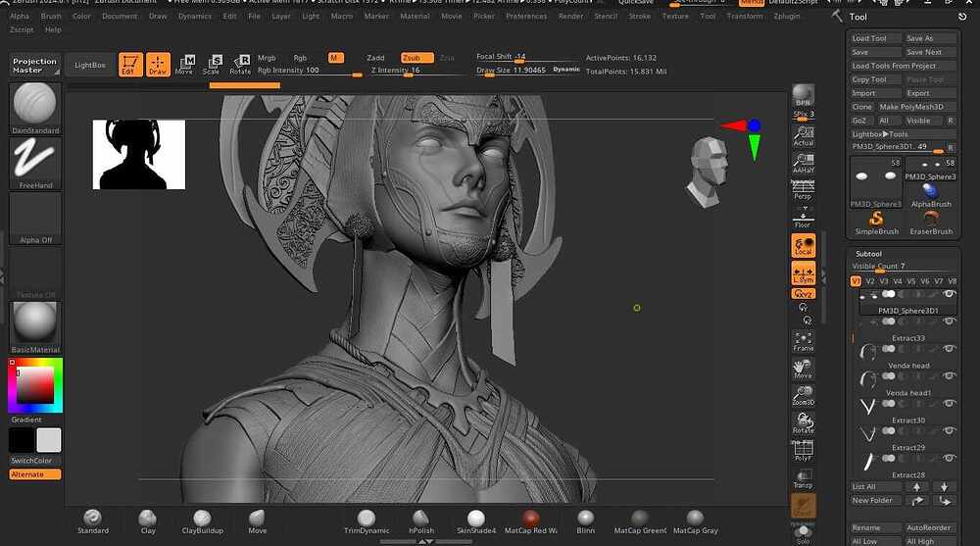Select the hPolish brush

click(421, 521)
